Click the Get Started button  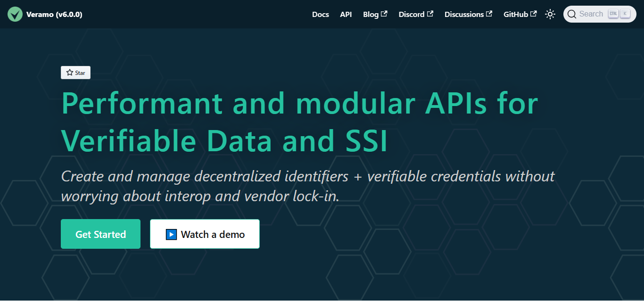tap(100, 234)
